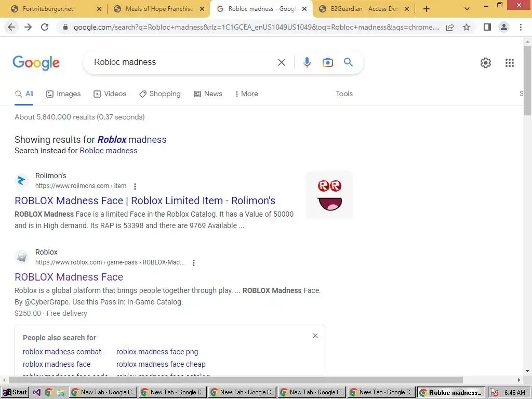Switch to the Fortniteburger.net tab
This screenshot has width=532, height=399.
coord(48,9)
